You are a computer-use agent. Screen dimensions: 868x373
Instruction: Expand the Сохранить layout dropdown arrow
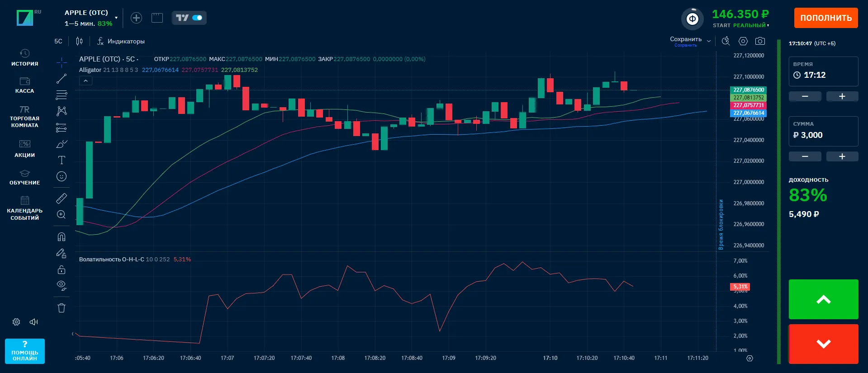[x=709, y=41]
